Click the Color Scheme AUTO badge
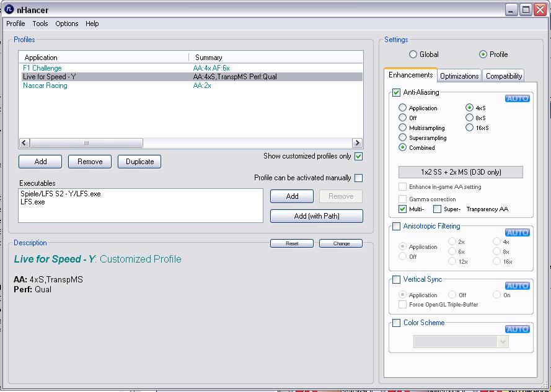551x392 pixels. pos(518,329)
